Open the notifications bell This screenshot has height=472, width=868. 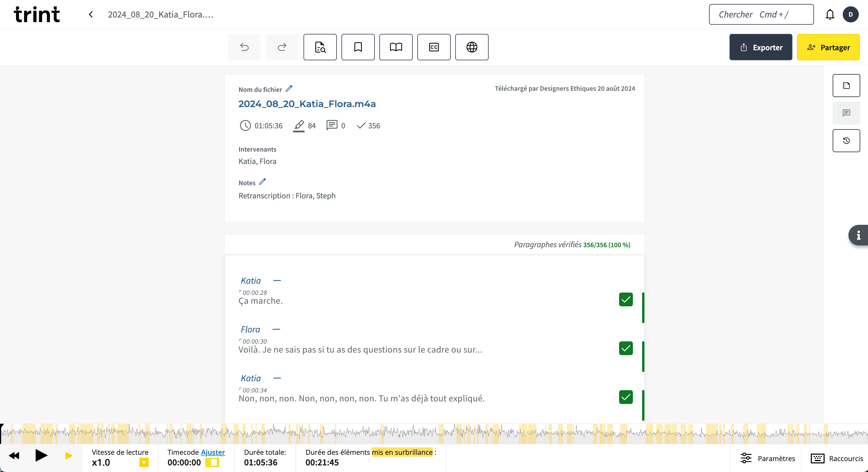[829, 14]
